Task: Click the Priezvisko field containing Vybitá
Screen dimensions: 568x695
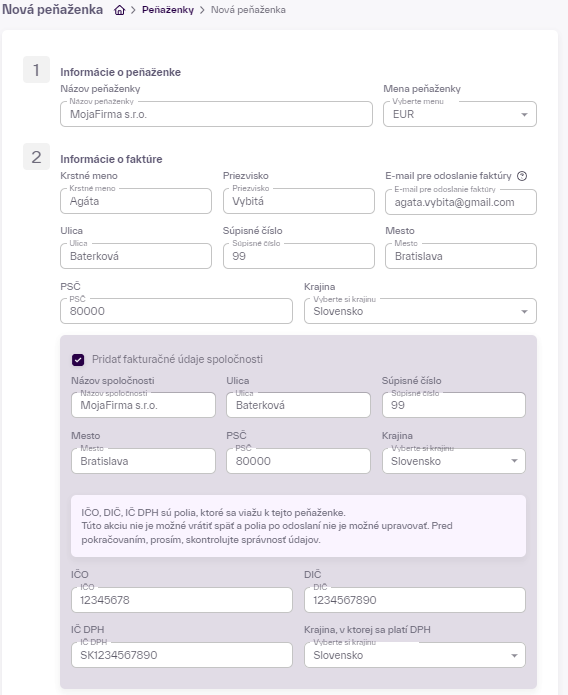Action: (299, 201)
